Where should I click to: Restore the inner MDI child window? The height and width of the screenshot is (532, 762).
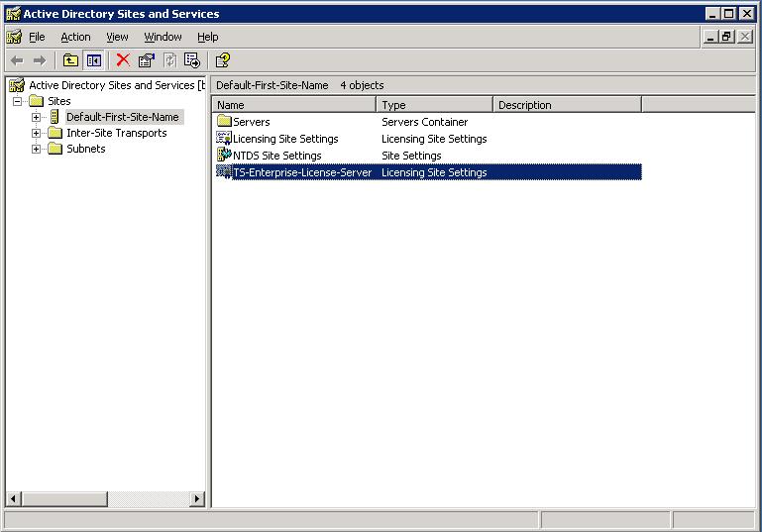coord(726,37)
